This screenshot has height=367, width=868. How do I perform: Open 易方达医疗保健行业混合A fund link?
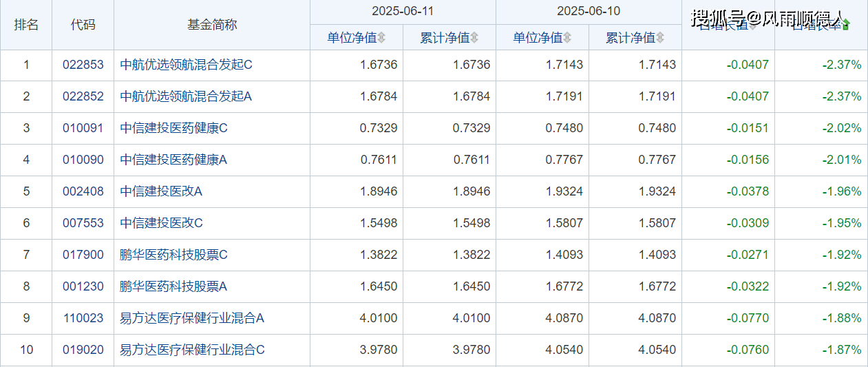tap(193, 318)
